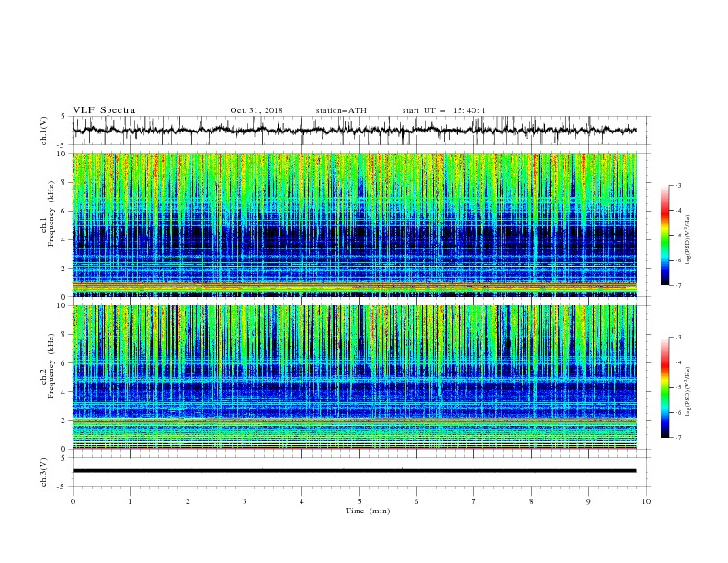This screenshot has height=563, width=728.
Task: Click the ch.1 voltage waveform trace
Action: (x=354, y=131)
